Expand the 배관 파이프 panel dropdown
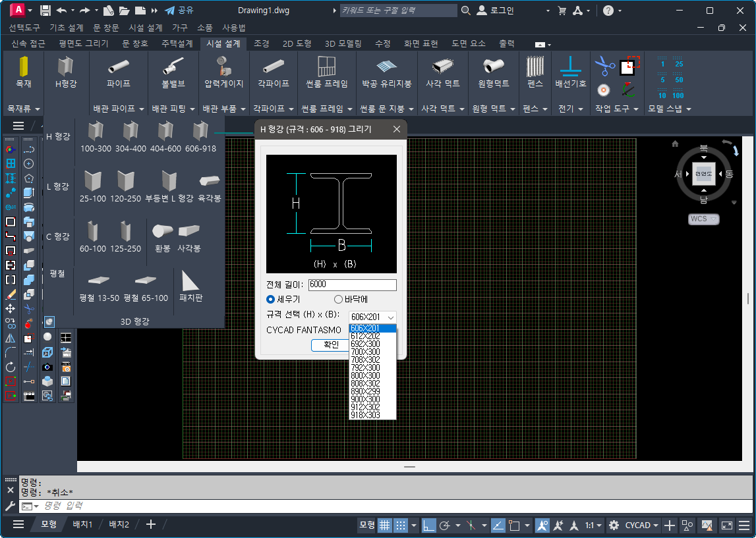This screenshot has height=538, width=756. pos(140,109)
